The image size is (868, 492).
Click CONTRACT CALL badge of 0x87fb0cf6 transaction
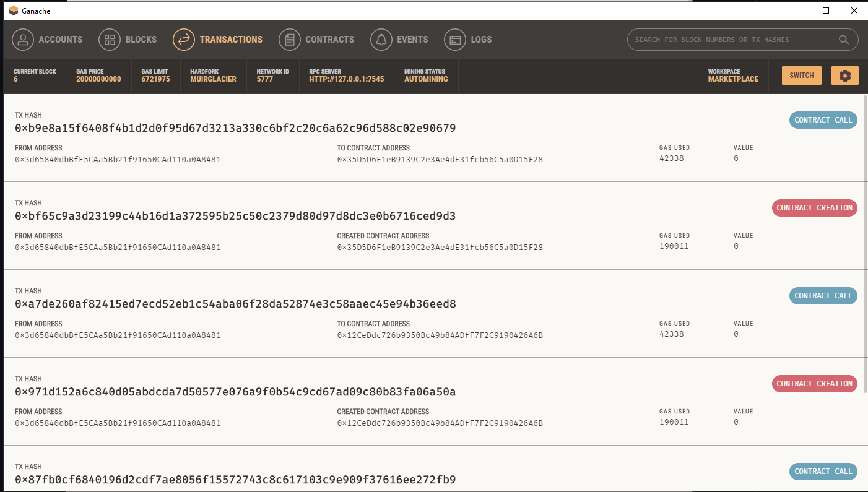[x=823, y=472]
